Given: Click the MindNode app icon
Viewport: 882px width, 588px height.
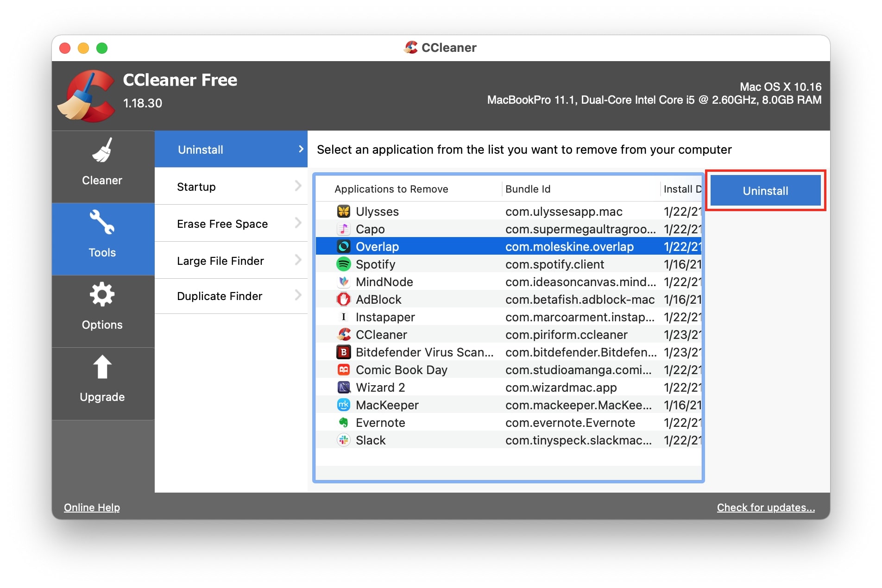Looking at the screenshot, I should 343,282.
